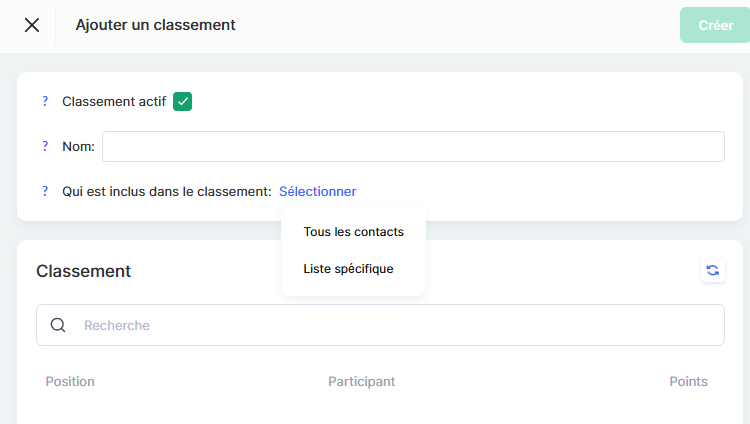Viewport: 750px width, 424px height.
Task: Close the Ajouter un classement dialog
Action: pyautogui.click(x=32, y=25)
